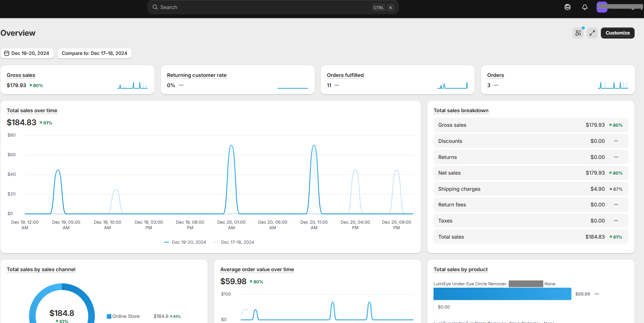This screenshot has height=323, width=644.
Task: Click the LumiEye product sales bar
Action: [502, 294]
